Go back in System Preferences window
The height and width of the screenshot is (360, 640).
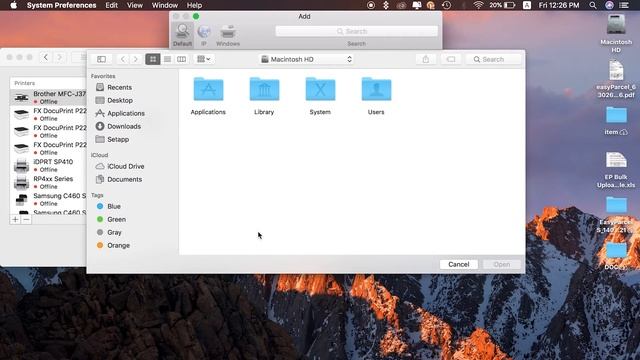[x=46, y=58]
